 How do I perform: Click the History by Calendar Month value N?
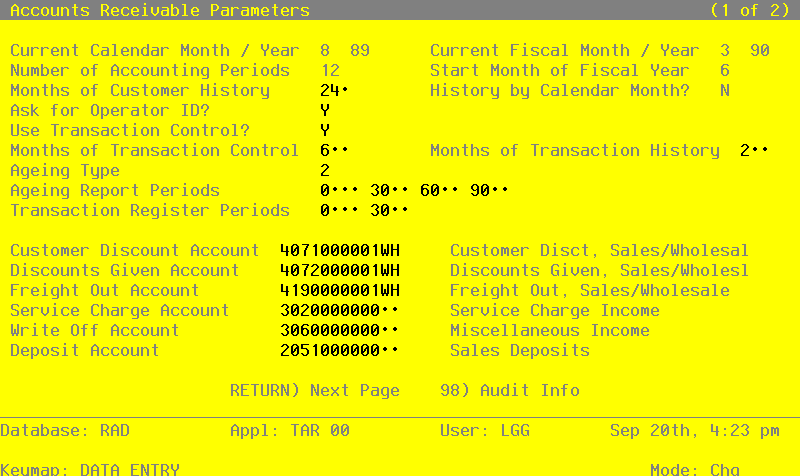[725, 90]
